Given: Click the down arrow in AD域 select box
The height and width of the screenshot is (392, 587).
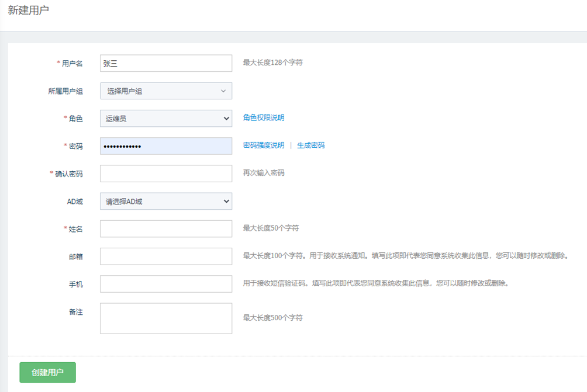Looking at the screenshot, I should pos(226,202).
